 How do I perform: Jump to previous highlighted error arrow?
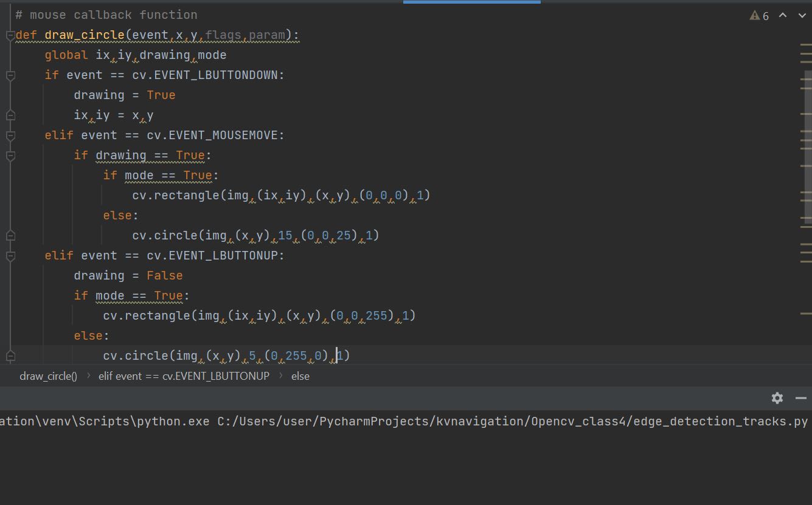pyautogui.click(x=783, y=15)
